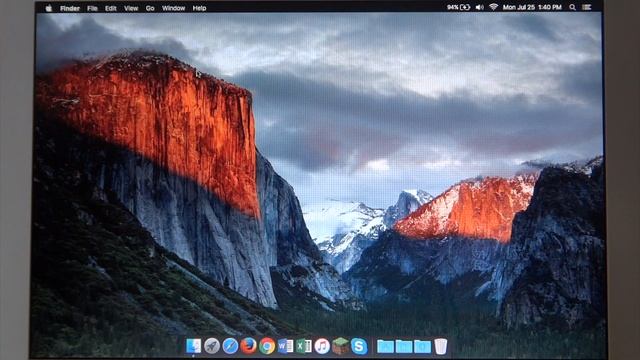Open the Wi-Fi status menu

click(493, 7)
